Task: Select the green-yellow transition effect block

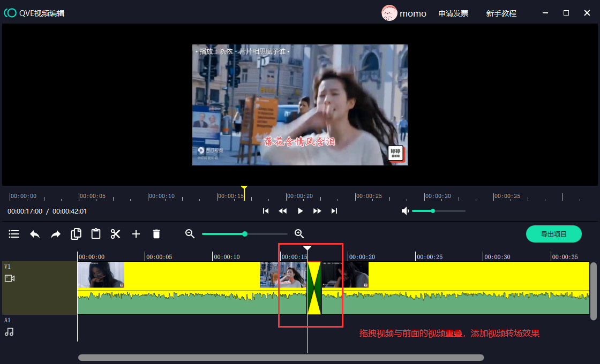Action: coord(314,288)
